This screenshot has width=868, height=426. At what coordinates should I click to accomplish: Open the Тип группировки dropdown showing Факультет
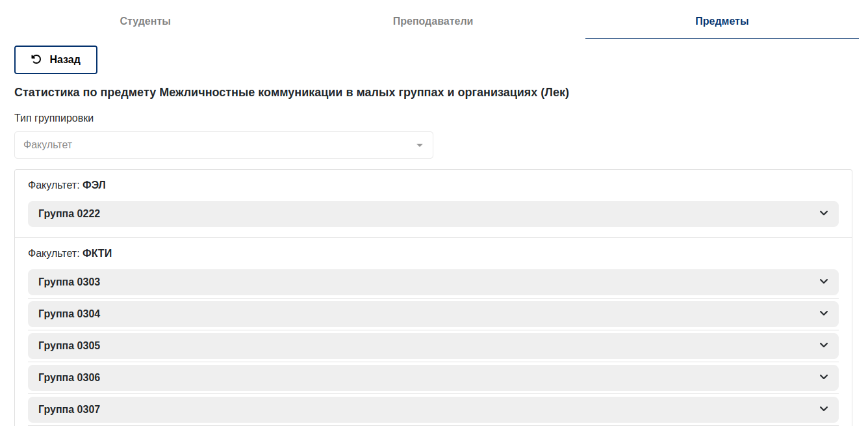click(x=223, y=145)
